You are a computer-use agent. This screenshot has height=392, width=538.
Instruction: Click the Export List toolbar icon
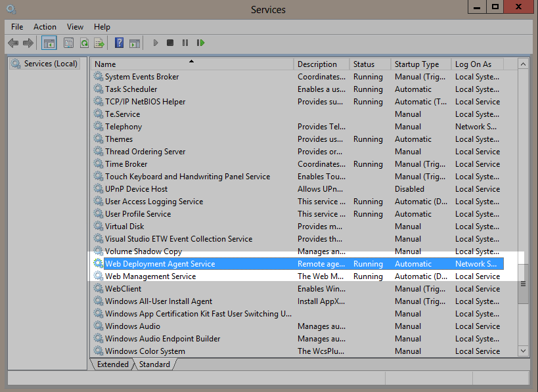99,43
